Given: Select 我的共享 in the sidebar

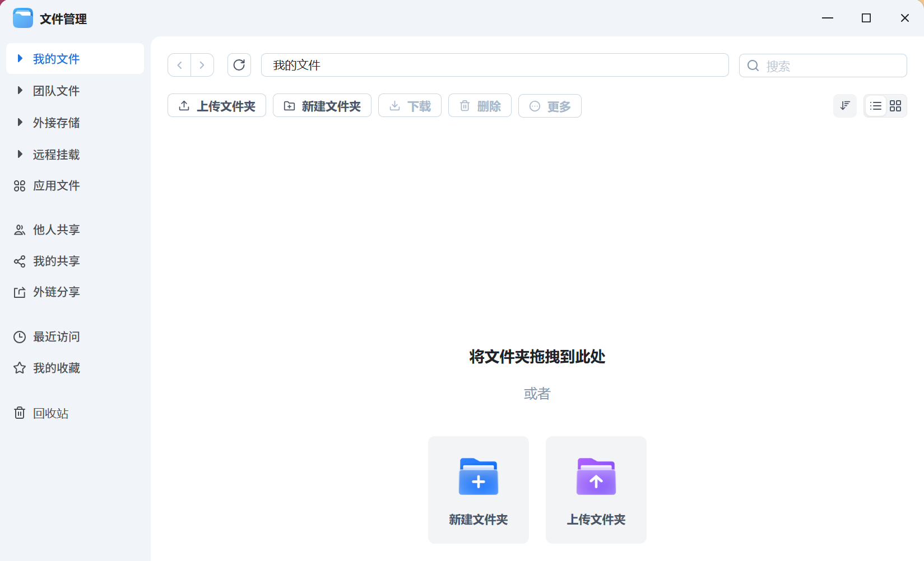Looking at the screenshot, I should (x=55, y=261).
